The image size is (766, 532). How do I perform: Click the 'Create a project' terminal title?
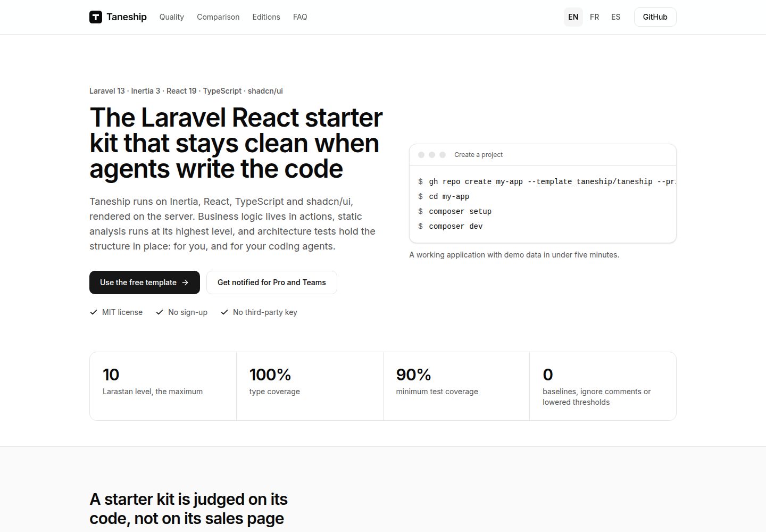[478, 155]
